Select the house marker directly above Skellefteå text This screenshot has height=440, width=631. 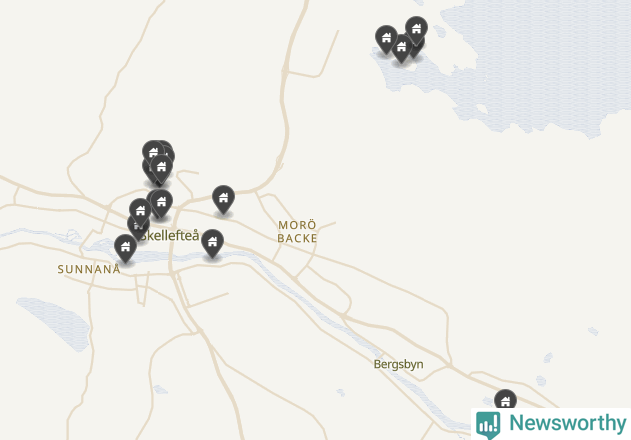coord(161,204)
